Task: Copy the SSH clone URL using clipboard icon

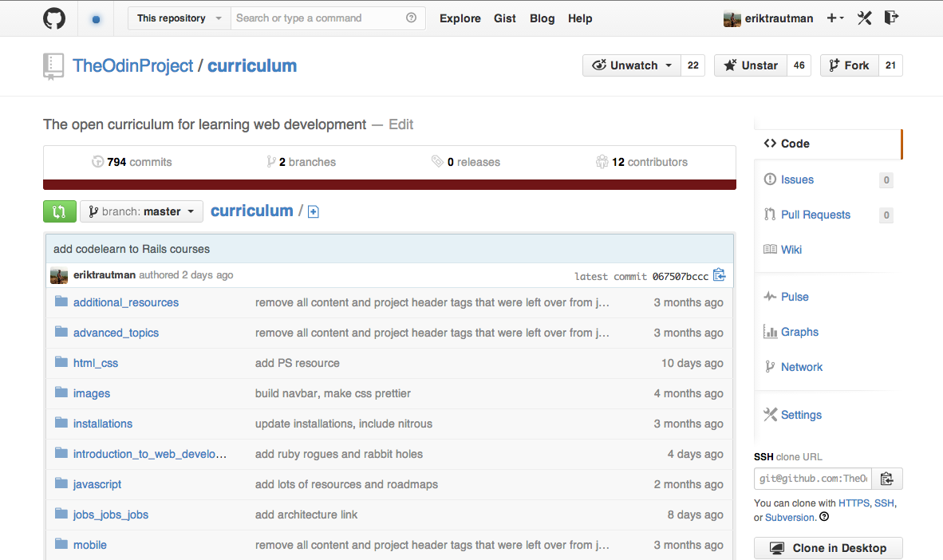Action: coord(886,478)
